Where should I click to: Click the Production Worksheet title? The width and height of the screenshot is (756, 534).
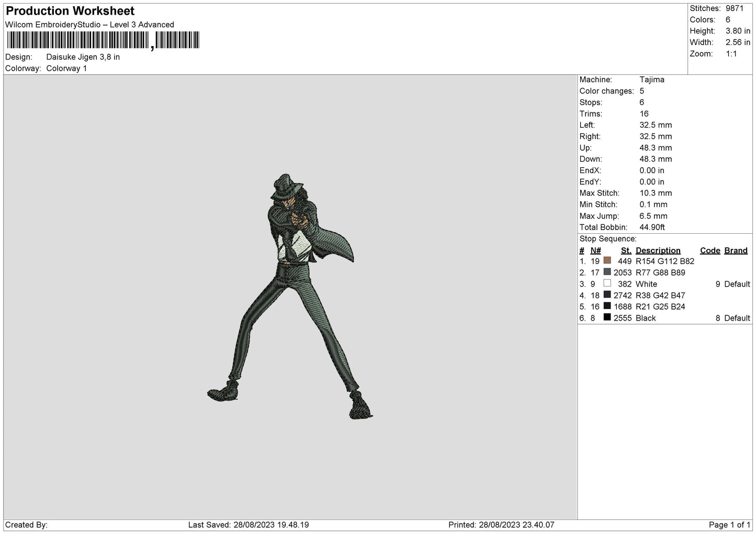click(70, 11)
